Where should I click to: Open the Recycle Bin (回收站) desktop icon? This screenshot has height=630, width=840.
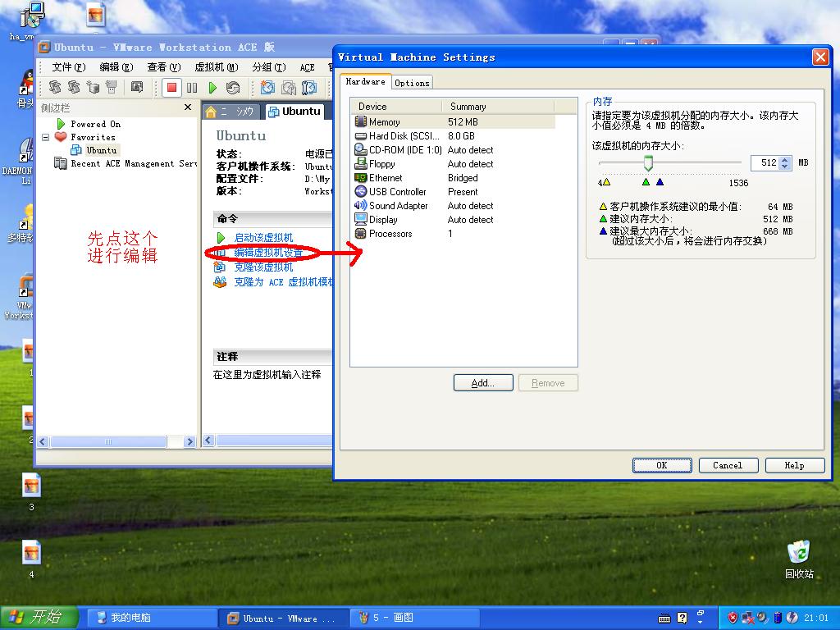(x=799, y=559)
